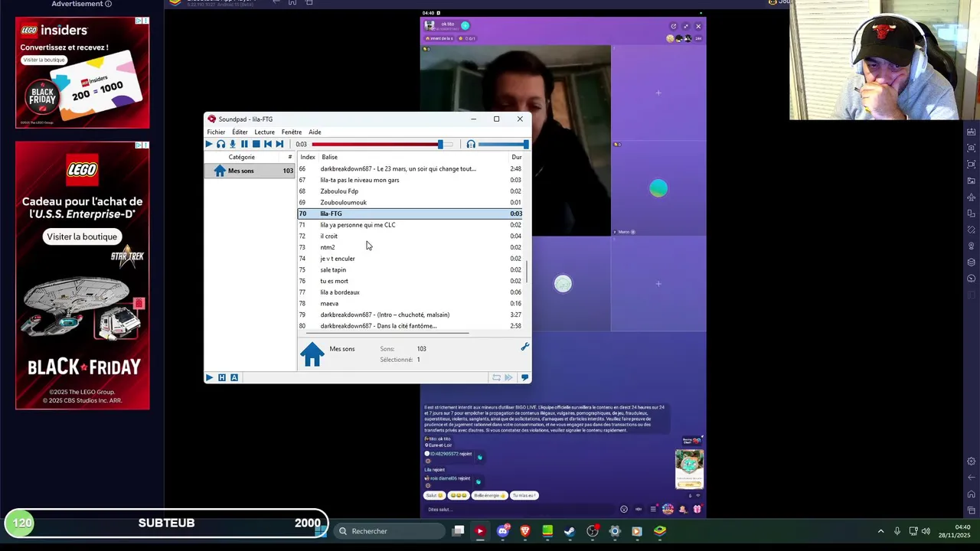Click the 'Salut' quick reply chip

[434, 495]
